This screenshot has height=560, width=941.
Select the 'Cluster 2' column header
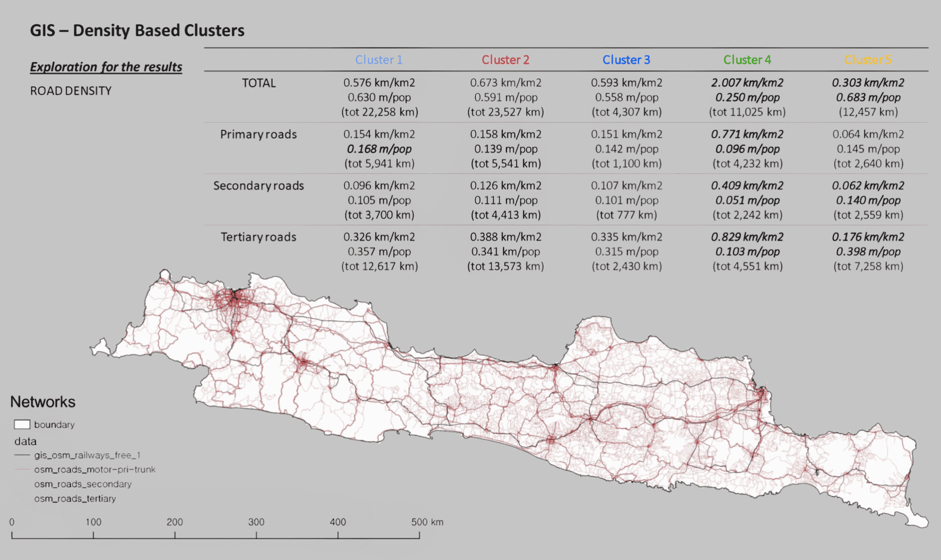[505, 60]
